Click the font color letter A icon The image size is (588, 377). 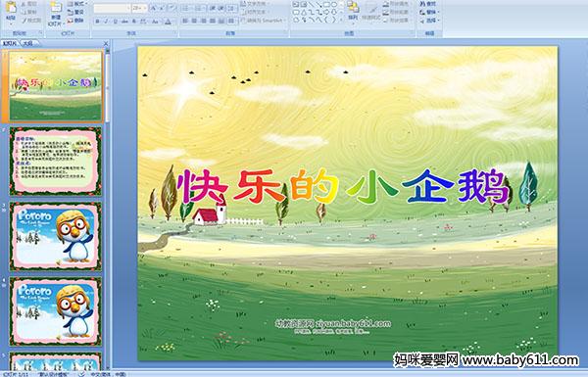tap(168, 22)
